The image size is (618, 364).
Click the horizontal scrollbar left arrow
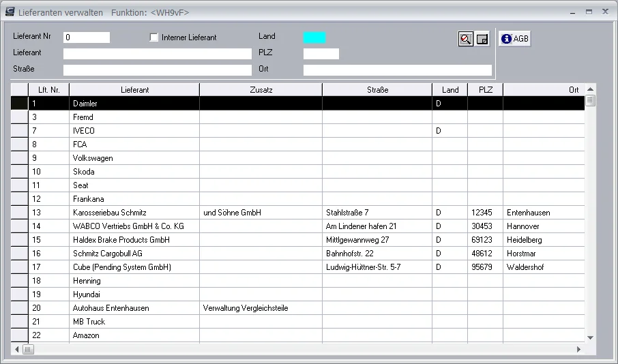tap(16, 350)
